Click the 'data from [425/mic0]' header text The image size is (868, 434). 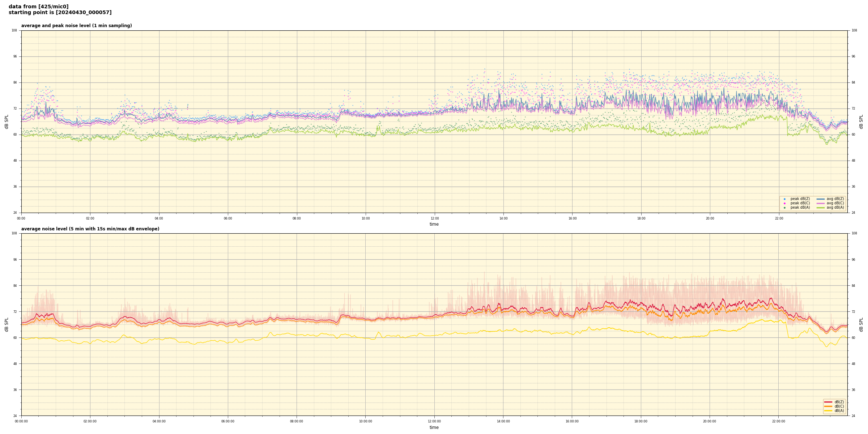coord(38,7)
